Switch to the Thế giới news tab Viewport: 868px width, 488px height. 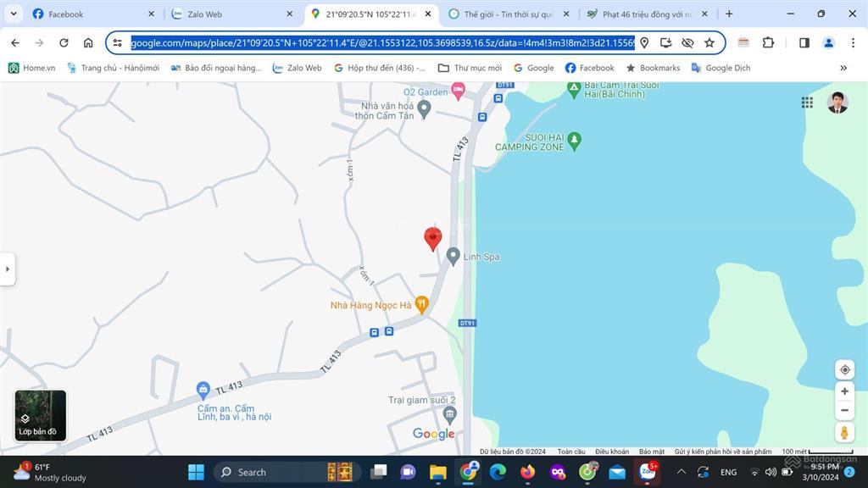coord(509,14)
